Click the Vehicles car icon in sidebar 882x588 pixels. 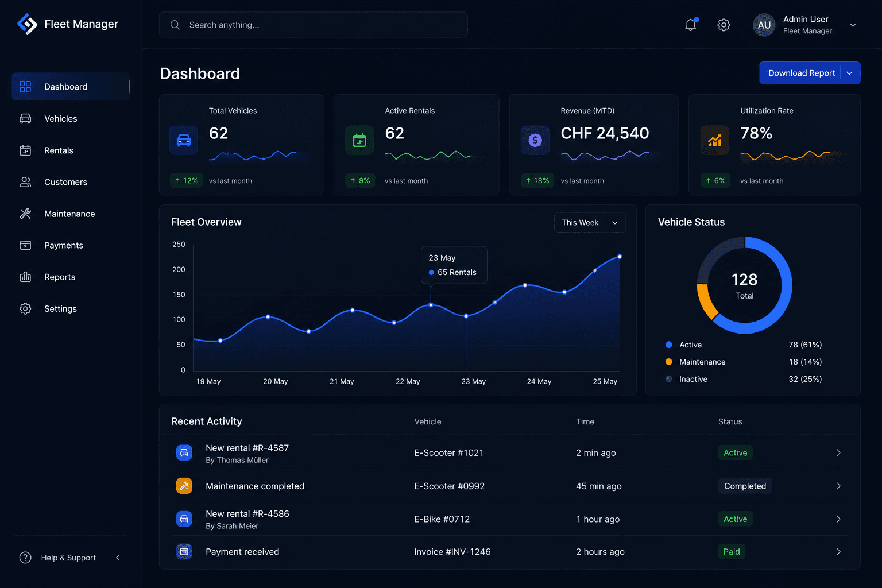click(25, 119)
